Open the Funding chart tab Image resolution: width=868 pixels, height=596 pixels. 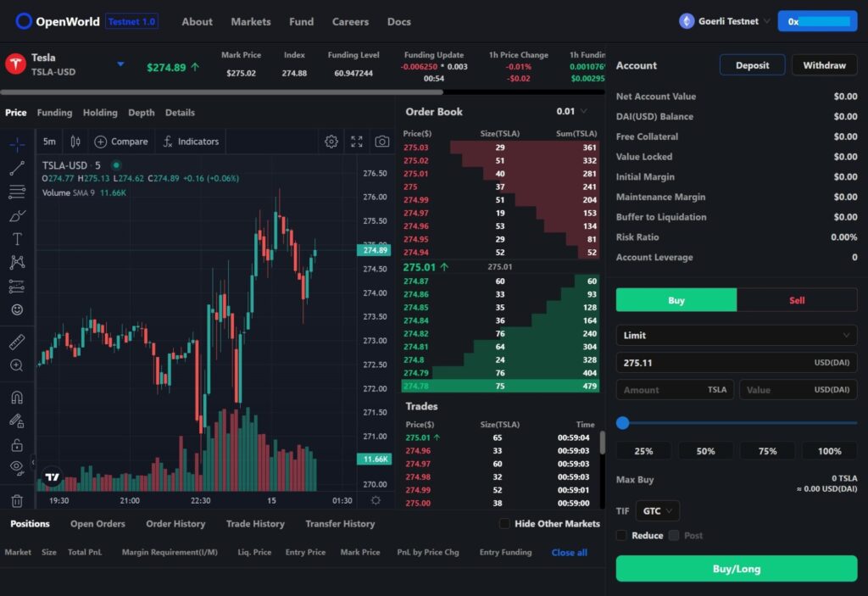(x=54, y=113)
